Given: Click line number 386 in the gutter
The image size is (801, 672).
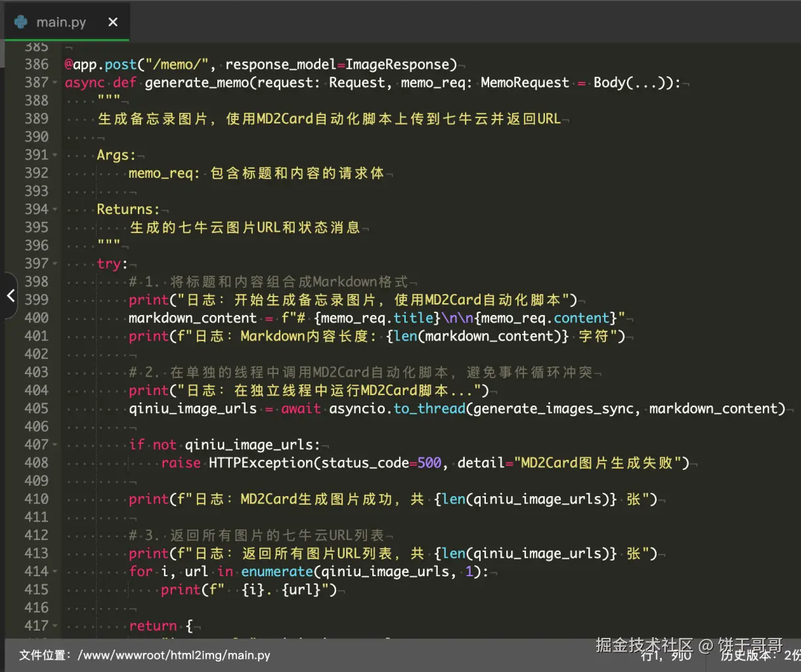Looking at the screenshot, I should click(x=37, y=64).
